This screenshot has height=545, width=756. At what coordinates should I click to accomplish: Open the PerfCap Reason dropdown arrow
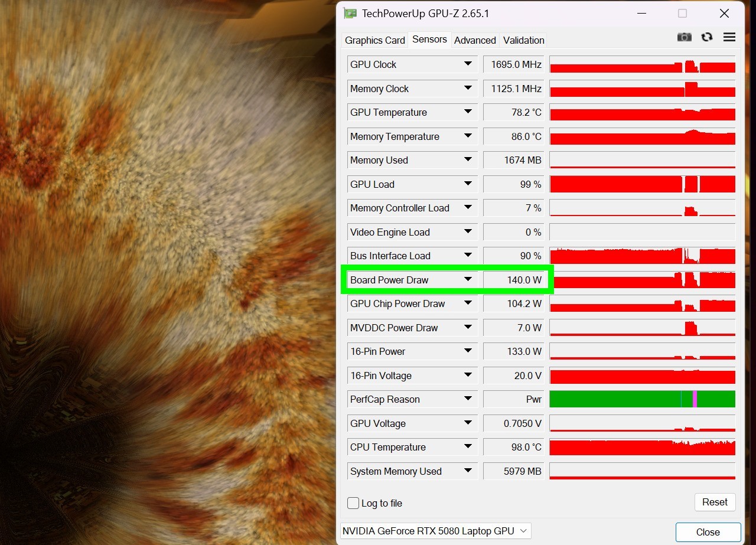pos(468,399)
